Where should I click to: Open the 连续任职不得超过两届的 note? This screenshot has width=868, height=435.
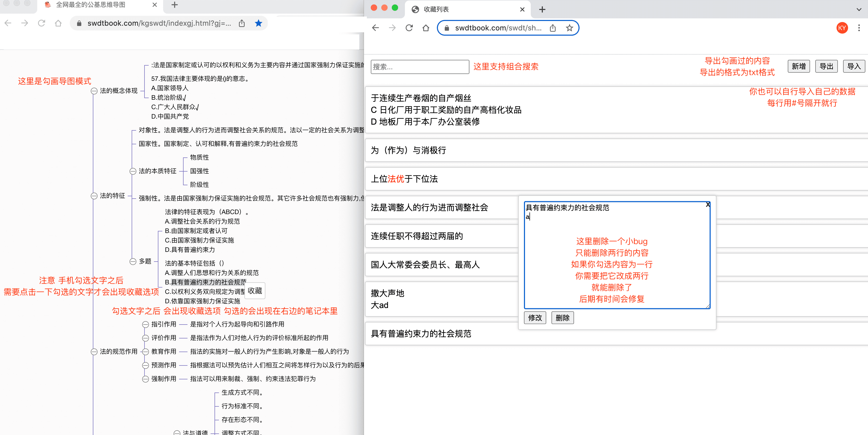tap(441, 236)
